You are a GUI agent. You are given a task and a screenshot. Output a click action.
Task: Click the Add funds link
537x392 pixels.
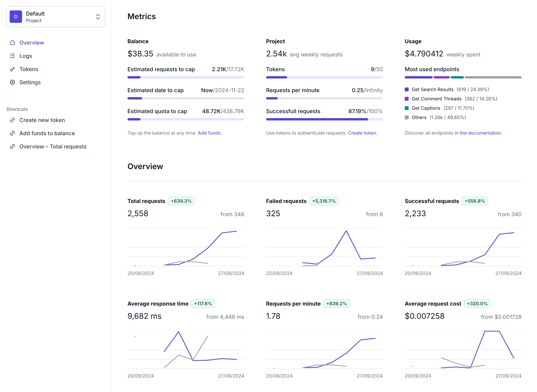click(x=210, y=133)
